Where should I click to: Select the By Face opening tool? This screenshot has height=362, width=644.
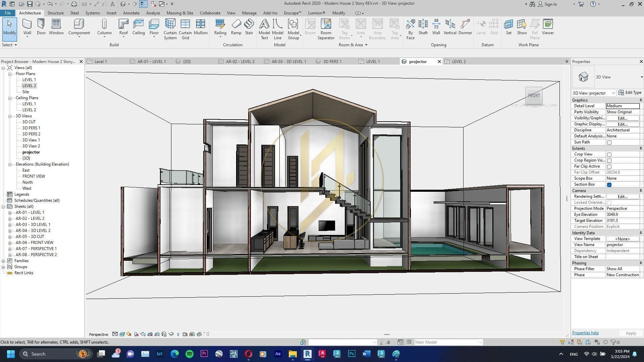(x=410, y=29)
